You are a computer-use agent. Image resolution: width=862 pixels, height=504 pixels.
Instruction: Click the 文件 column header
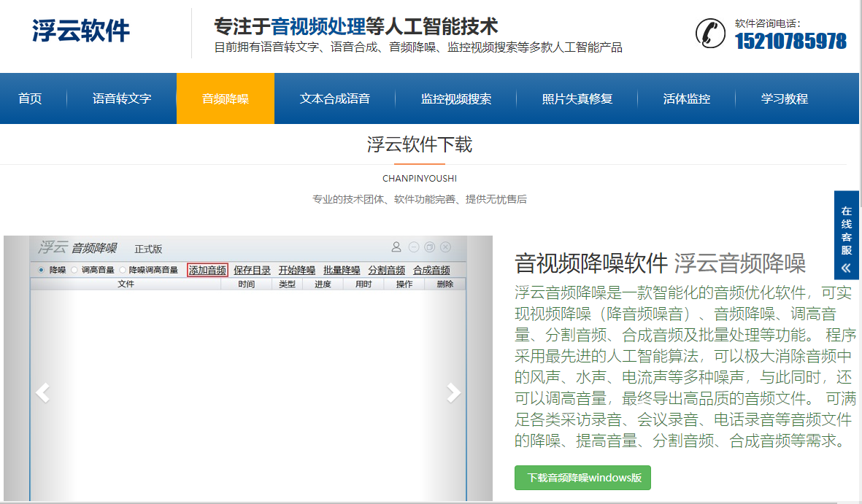(126, 284)
